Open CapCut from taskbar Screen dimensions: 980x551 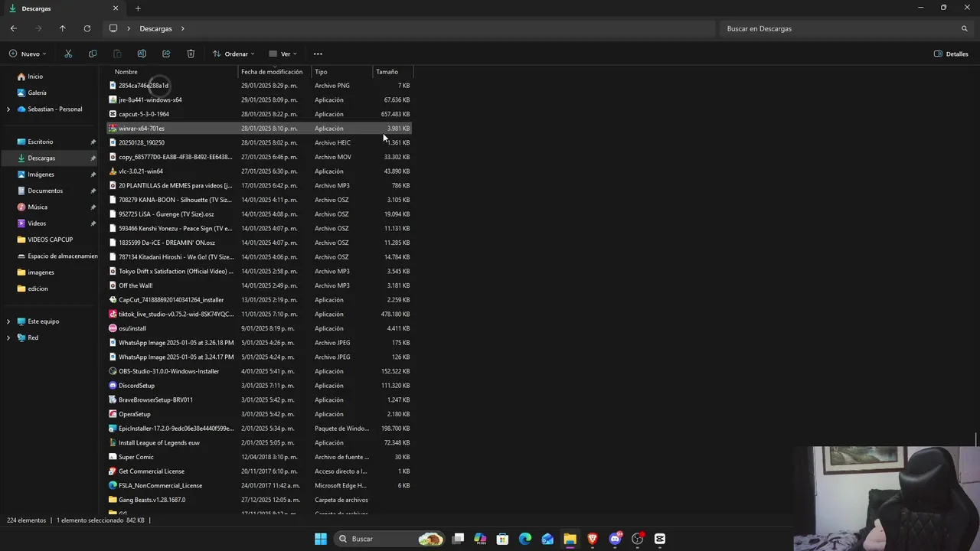point(660,539)
